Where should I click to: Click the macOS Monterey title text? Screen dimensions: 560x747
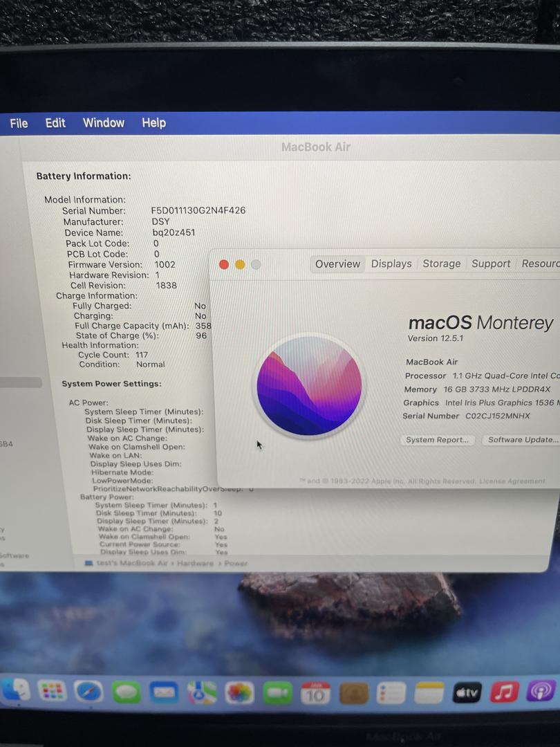point(481,323)
